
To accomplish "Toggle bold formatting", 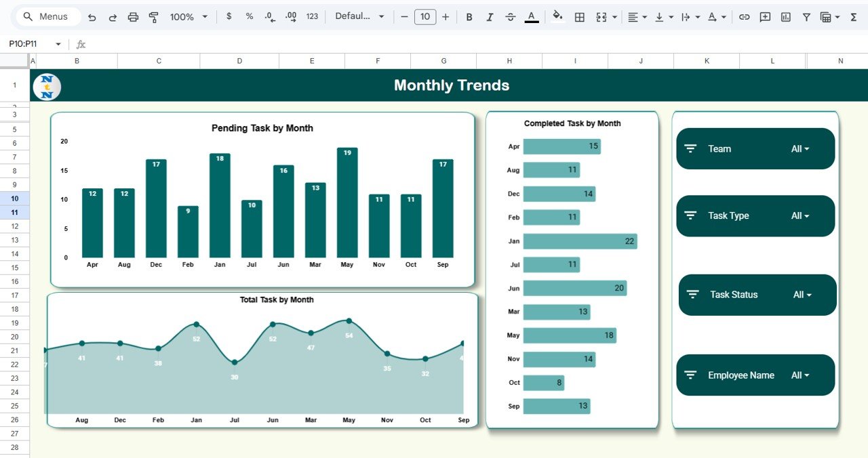I will [x=469, y=16].
